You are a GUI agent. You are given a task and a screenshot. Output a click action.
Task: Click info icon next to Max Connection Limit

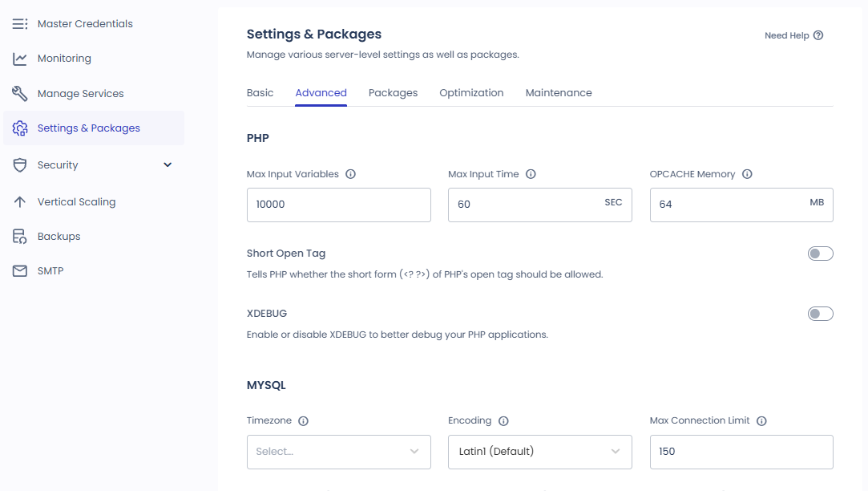(761, 421)
